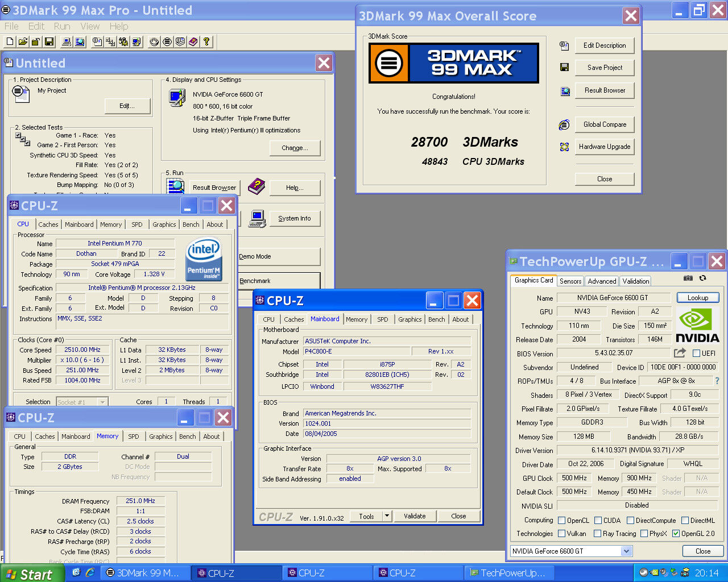Open the Help menu in 3DMark
The image size is (728, 582).
(119, 26)
